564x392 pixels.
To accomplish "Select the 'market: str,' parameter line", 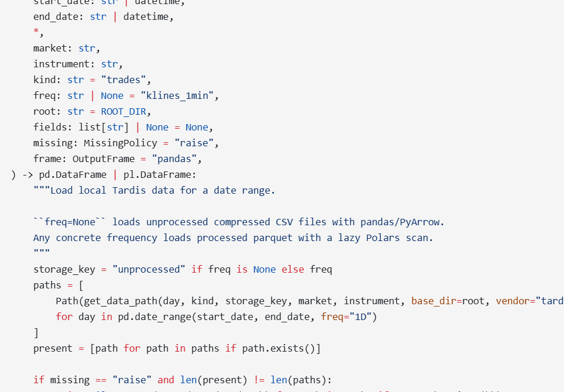I will pyautogui.click(x=67, y=49).
